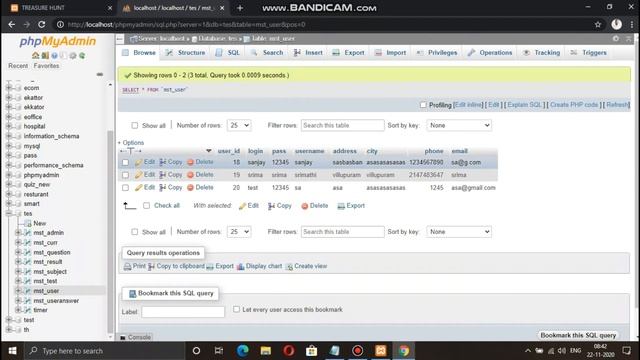The image size is (640, 360).
Task: Click the red Delete icon for test row
Action: coord(190,188)
